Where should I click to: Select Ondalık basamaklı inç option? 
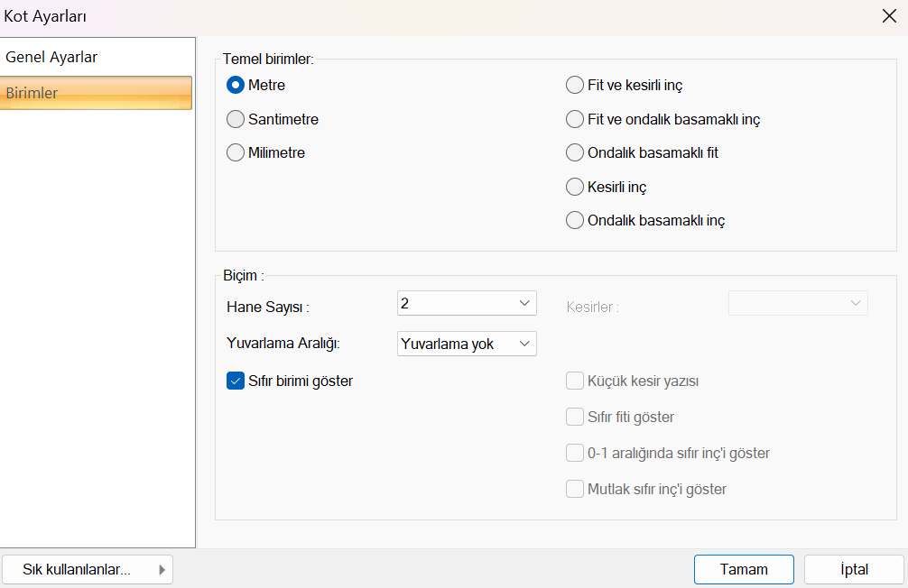(575, 220)
